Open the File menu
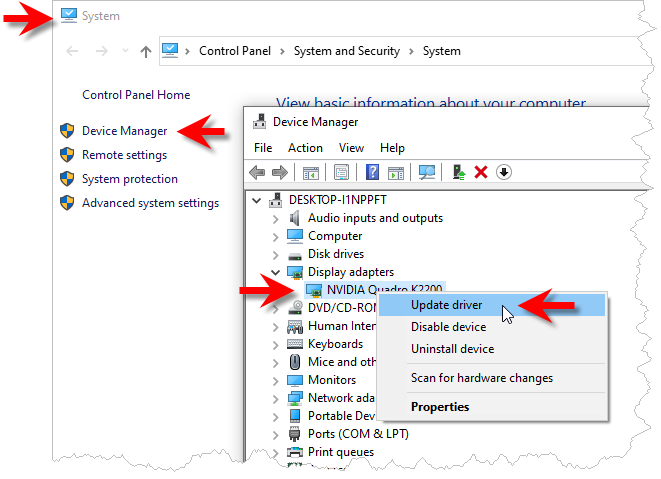The width and height of the screenshot is (661, 479). [263, 148]
